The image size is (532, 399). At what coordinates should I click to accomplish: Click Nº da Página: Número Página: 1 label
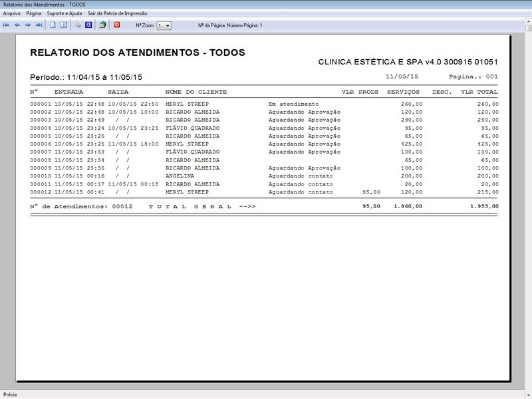[230, 25]
